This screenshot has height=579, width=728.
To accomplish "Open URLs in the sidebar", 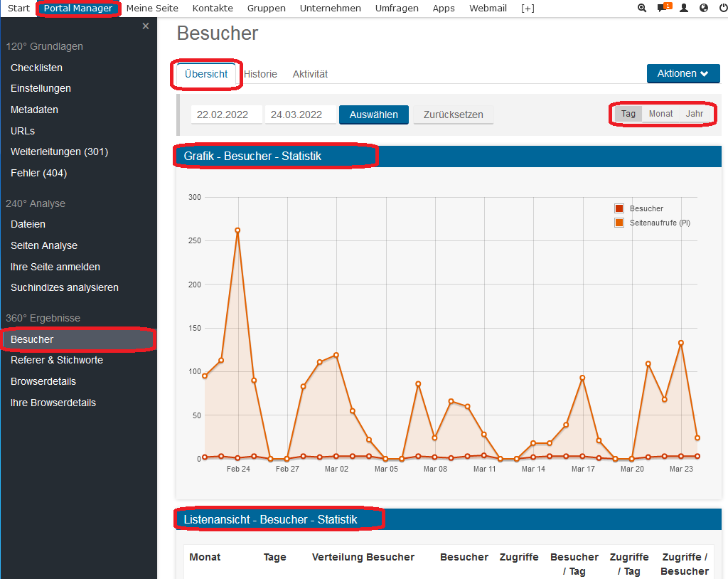I will pos(23,131).
